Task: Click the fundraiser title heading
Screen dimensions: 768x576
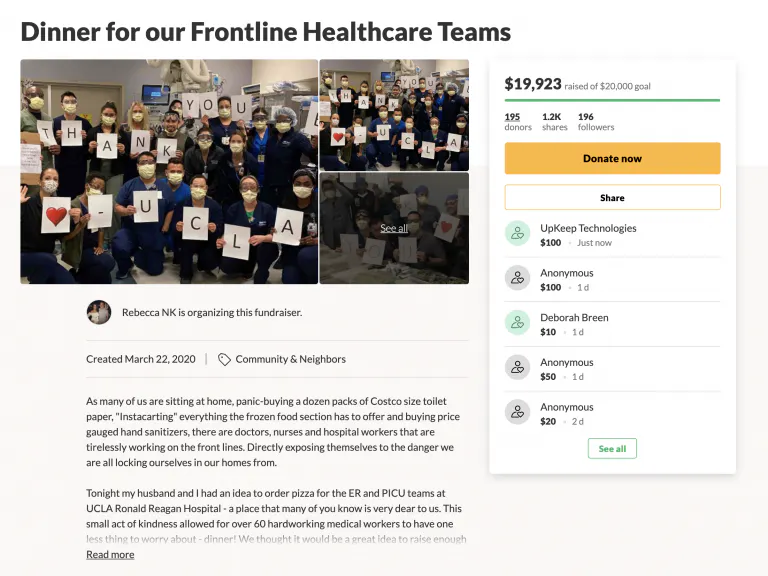Action: click(x=265, y=31)
